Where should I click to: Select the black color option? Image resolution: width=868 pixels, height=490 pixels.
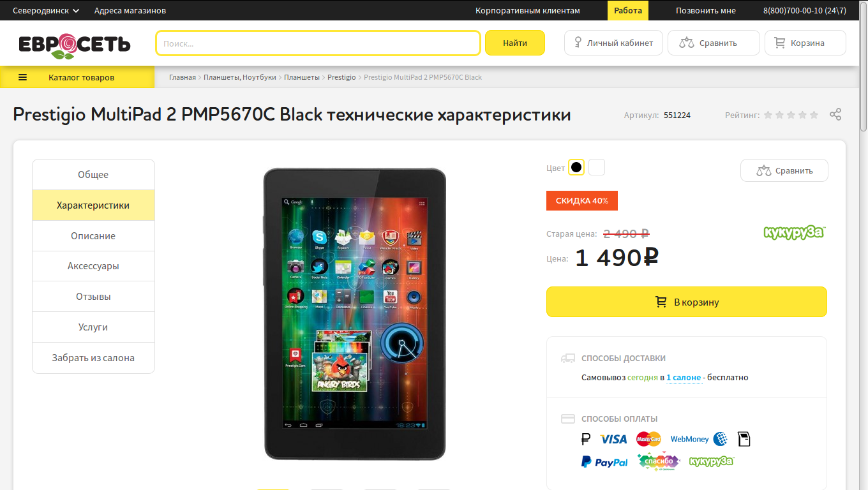(576, 167)
